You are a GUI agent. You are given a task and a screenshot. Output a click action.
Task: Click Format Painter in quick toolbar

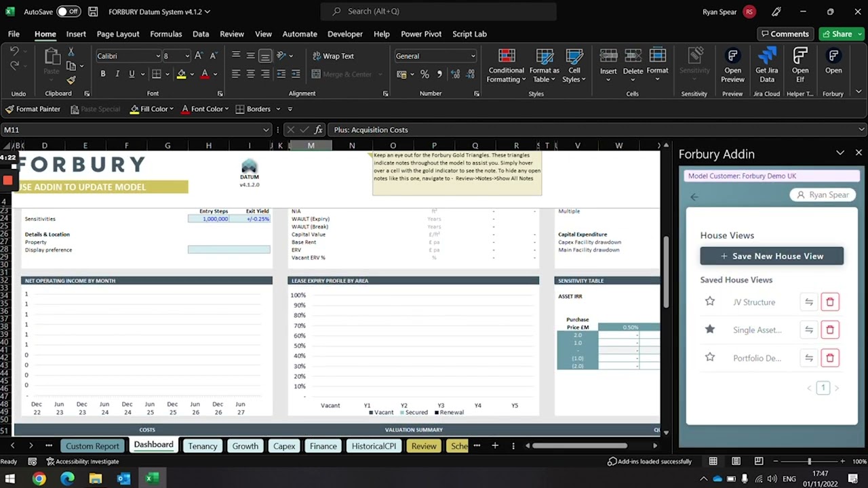click(33, 109)
